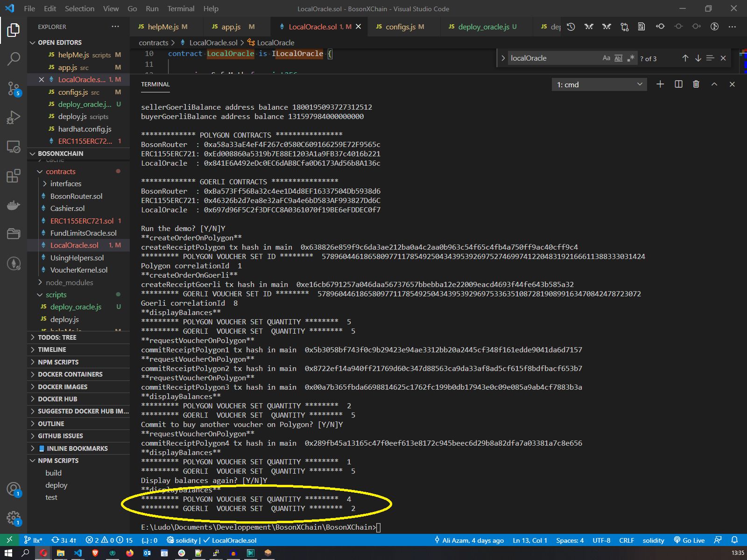Open the File menu
747x560 pixels.
29,8
